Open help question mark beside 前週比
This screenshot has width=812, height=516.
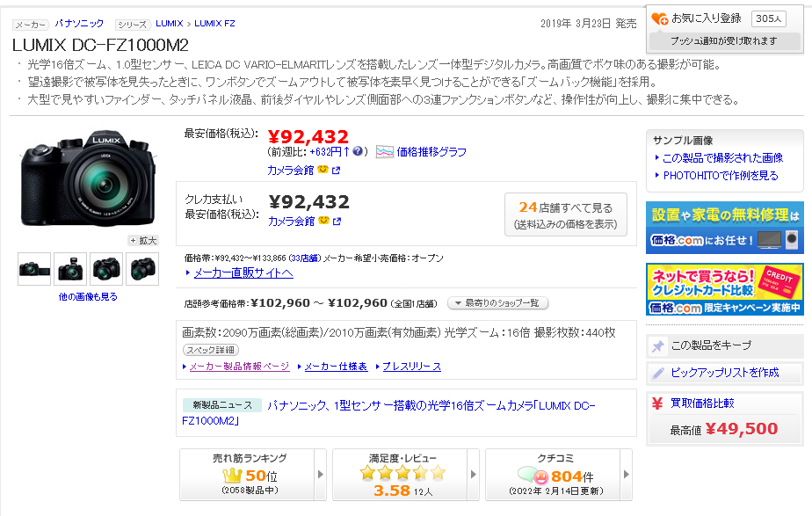pos(358,151)
